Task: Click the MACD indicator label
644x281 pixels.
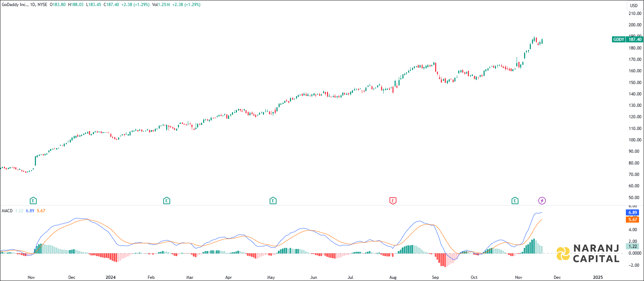Action: coord(7,211)
